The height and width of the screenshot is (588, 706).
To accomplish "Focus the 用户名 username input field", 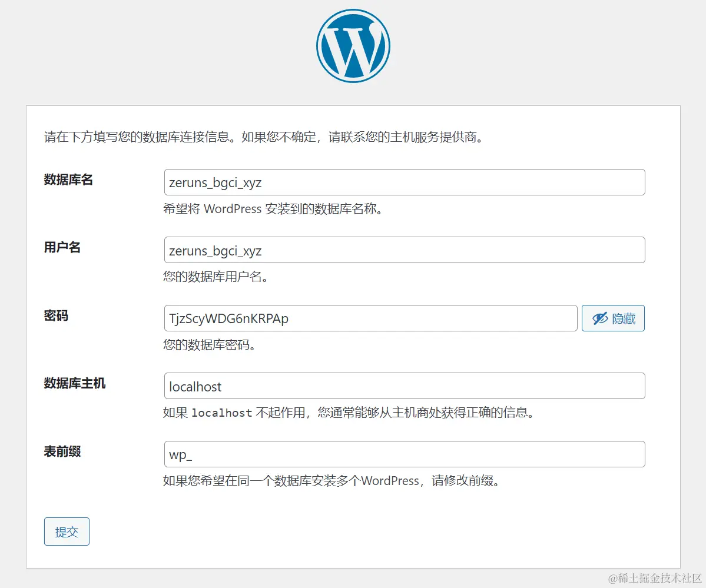I will (405, 250).
